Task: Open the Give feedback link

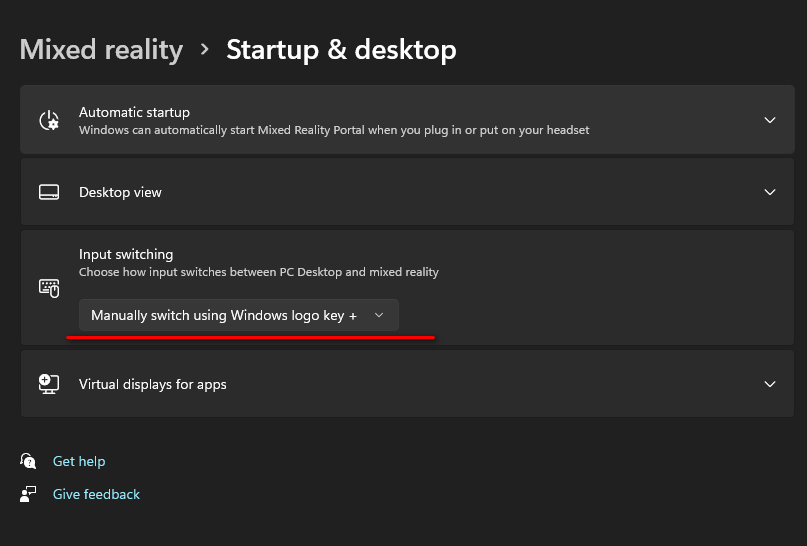Action: [96, 494]
